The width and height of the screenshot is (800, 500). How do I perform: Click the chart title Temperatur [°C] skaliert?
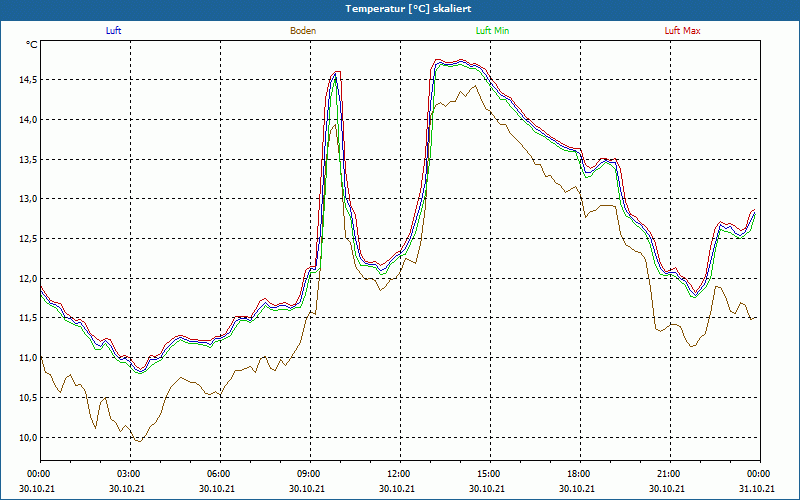[408, 9]
